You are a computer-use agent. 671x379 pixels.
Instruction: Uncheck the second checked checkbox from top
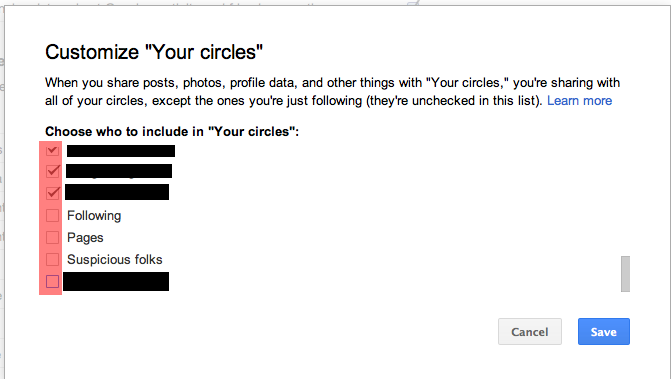pos(52,171)
